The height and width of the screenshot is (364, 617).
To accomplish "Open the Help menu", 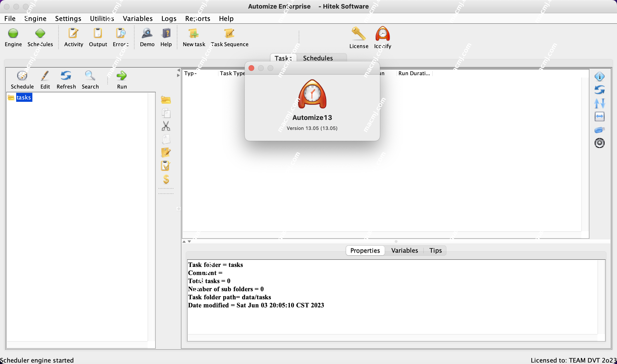I will [226, 18].
